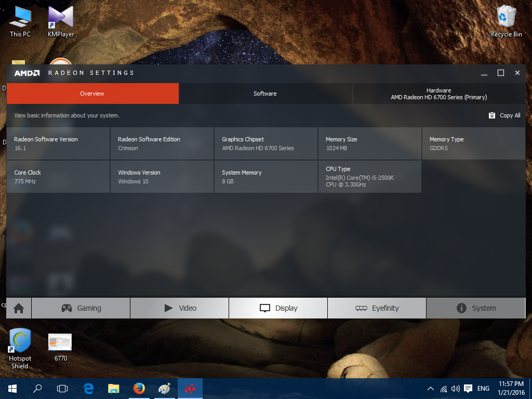
Task: Show hidden system tray icons
Action: coord(431,389)
